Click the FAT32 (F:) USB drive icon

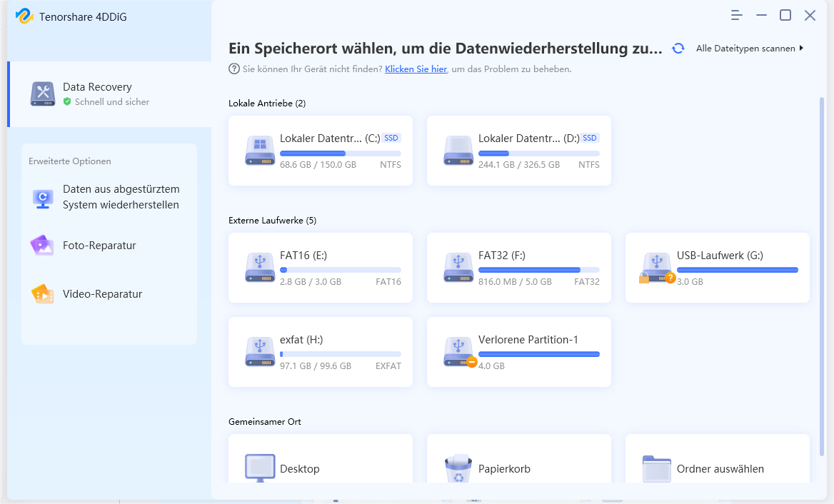(x=458, y=268)
